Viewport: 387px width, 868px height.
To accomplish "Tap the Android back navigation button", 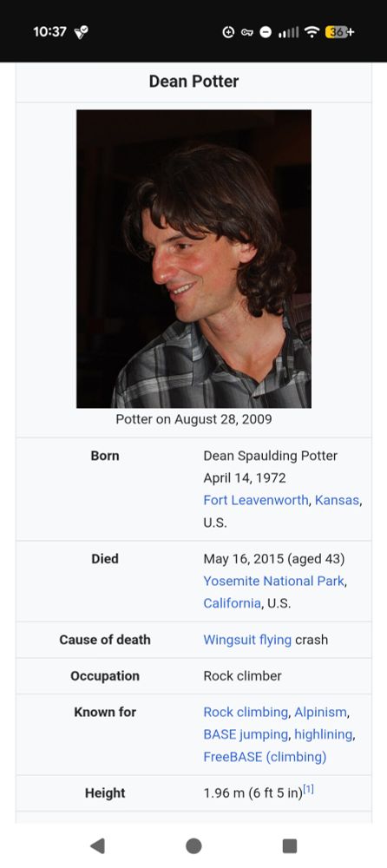I will (97, 845).
